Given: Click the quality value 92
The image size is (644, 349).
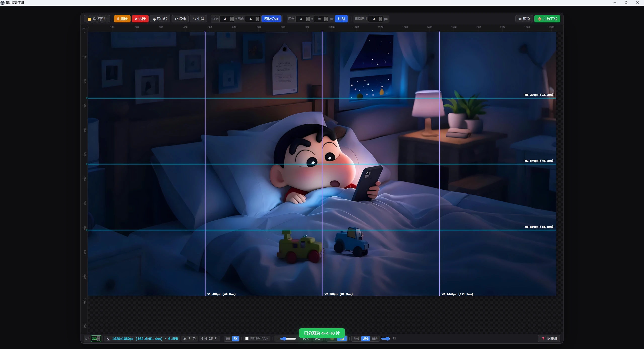Looking at the screenshot, I should pyautogui.click(x=394, y=339).
